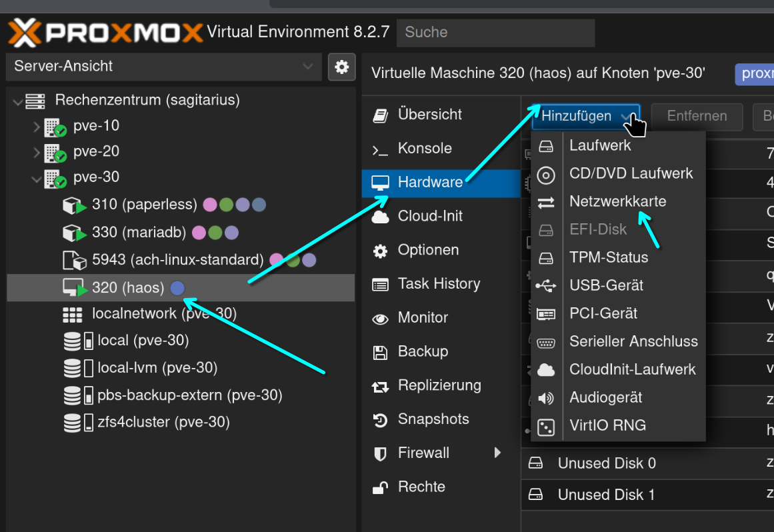The width and height of the screenshot is (774, 532).
Task: Click the PCI card icon in menu
Action: point(546,314)
